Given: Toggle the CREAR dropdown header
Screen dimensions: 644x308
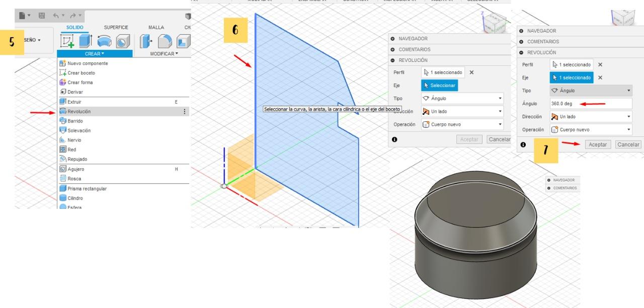Looking at the screenshot, I should [x=95, y=53].
